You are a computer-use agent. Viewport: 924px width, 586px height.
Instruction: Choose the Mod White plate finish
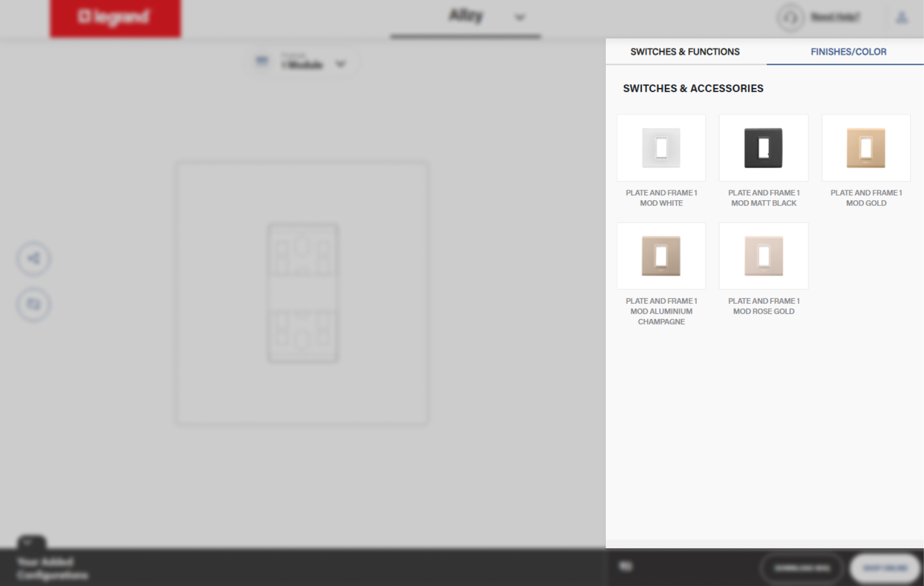coord(661,149)
